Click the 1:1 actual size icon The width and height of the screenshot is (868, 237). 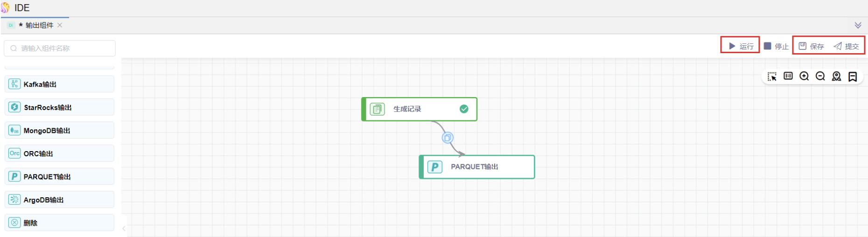(788, 76)
